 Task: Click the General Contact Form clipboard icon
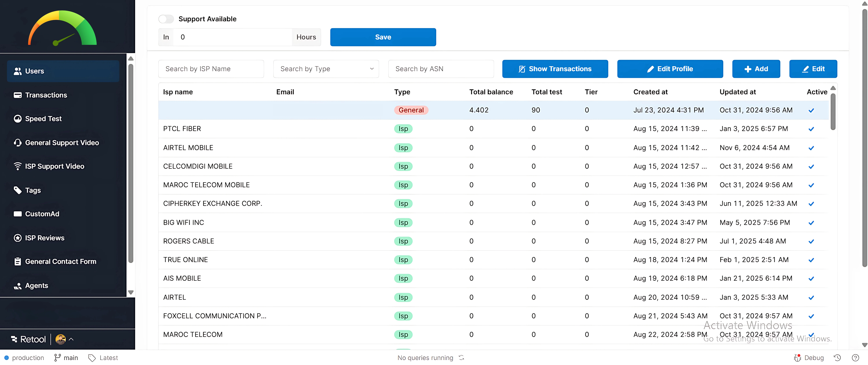pyautogui.click(x=18, y=262)
